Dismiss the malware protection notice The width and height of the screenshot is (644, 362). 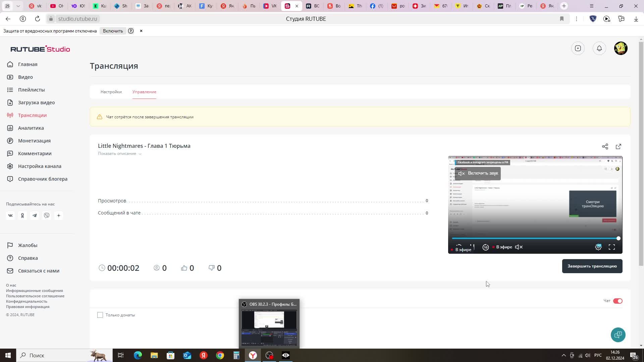141,31
